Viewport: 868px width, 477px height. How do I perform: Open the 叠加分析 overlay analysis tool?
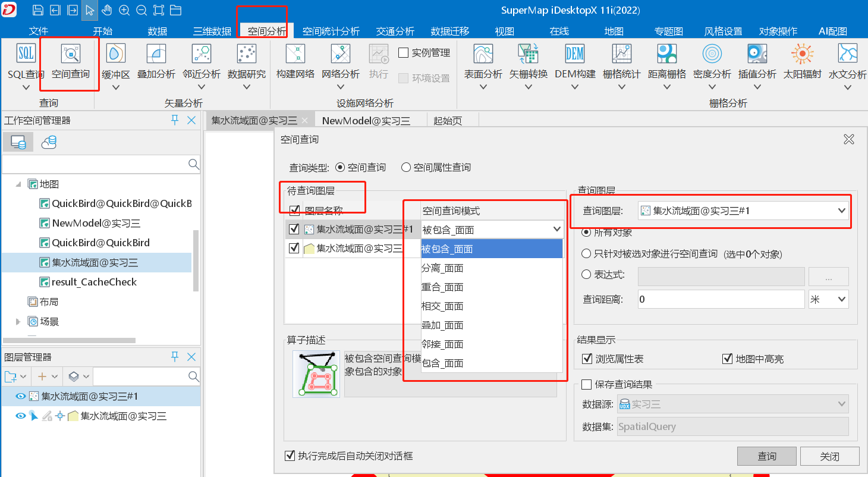coord(156,61)
